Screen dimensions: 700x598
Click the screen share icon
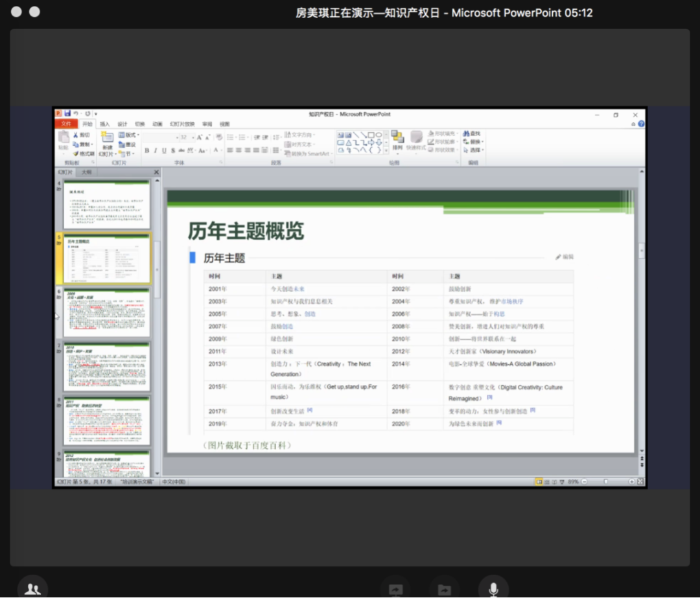(x=395, y=590)
